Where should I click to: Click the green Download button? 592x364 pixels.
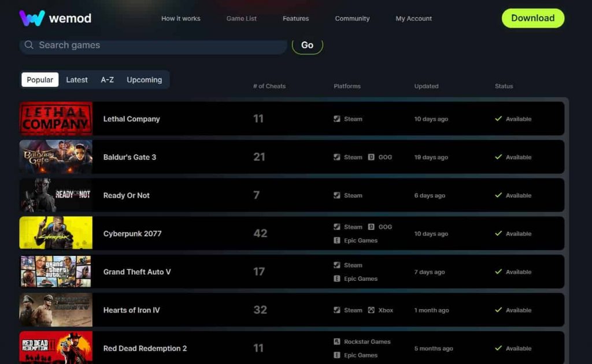(532, 18)
